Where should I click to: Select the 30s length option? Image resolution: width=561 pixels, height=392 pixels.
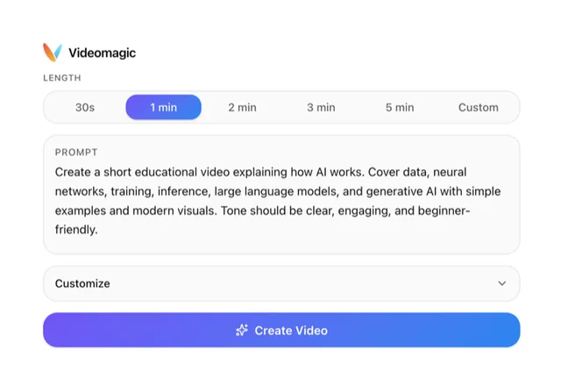(85, 107)
